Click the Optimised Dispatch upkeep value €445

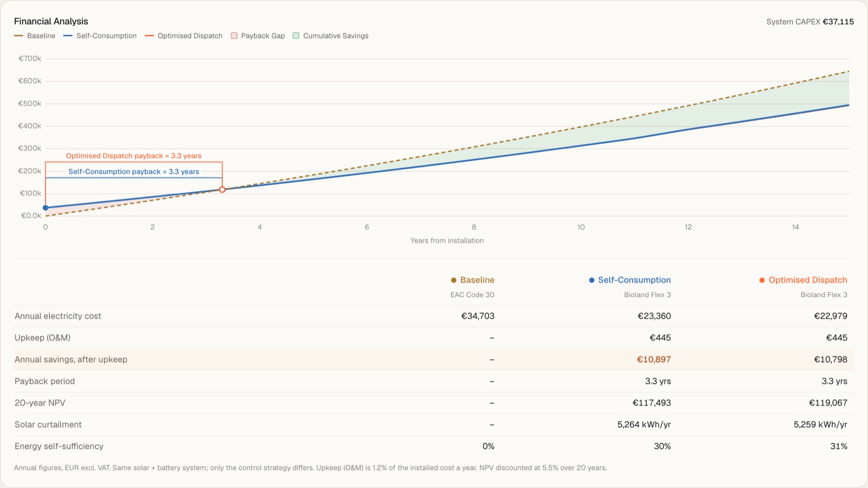pos(837,338)
